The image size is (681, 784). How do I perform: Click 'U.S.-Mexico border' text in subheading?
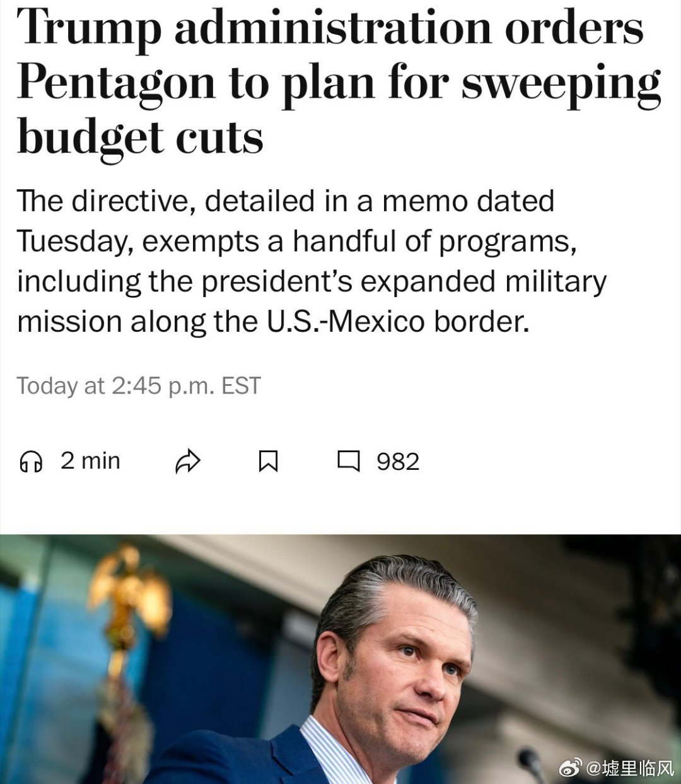click(x=393, y=322)
